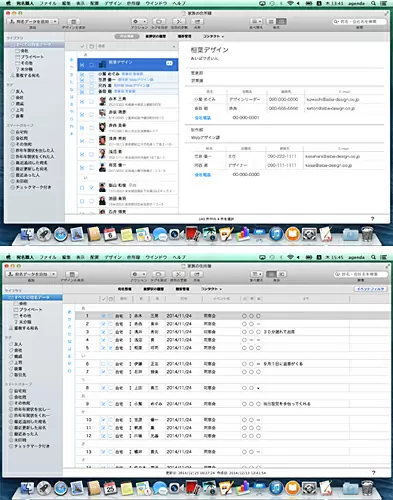Click the Share icon in upper window toolbar
393x500 pixels.
click(197, 22)
